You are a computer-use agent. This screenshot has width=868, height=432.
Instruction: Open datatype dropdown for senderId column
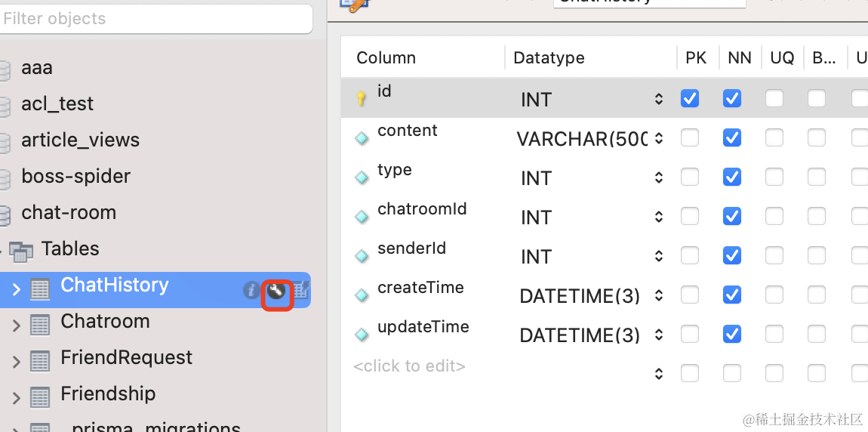658,257
